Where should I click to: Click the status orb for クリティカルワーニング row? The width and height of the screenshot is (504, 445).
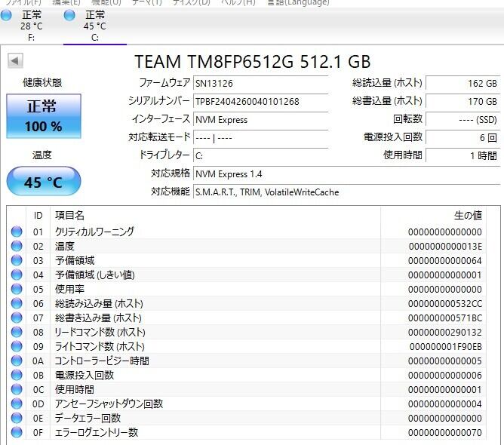click(x=17, y=232)
